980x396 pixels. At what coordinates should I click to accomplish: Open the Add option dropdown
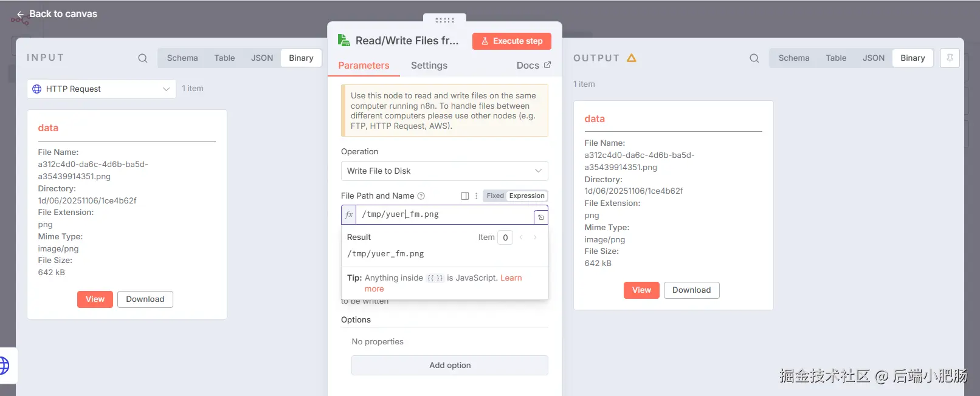[450, 365]
